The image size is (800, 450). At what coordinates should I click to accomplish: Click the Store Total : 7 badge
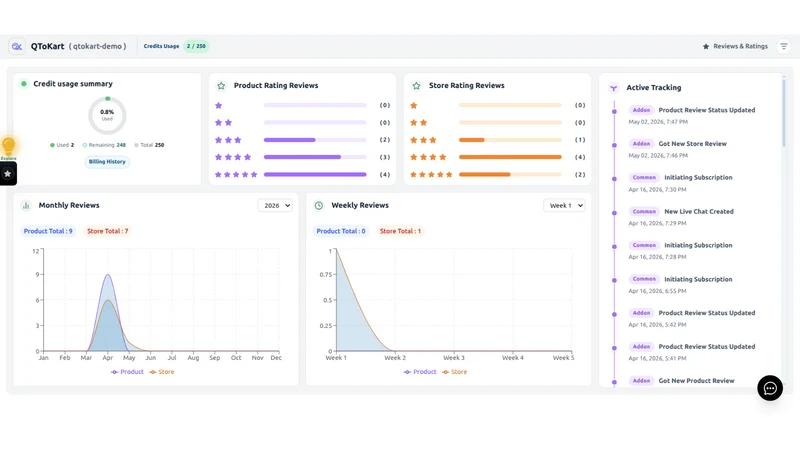[x=108, y=231]
